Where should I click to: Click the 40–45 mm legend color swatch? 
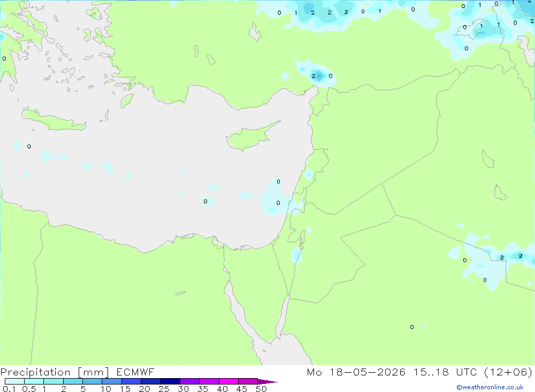[228, 381]
